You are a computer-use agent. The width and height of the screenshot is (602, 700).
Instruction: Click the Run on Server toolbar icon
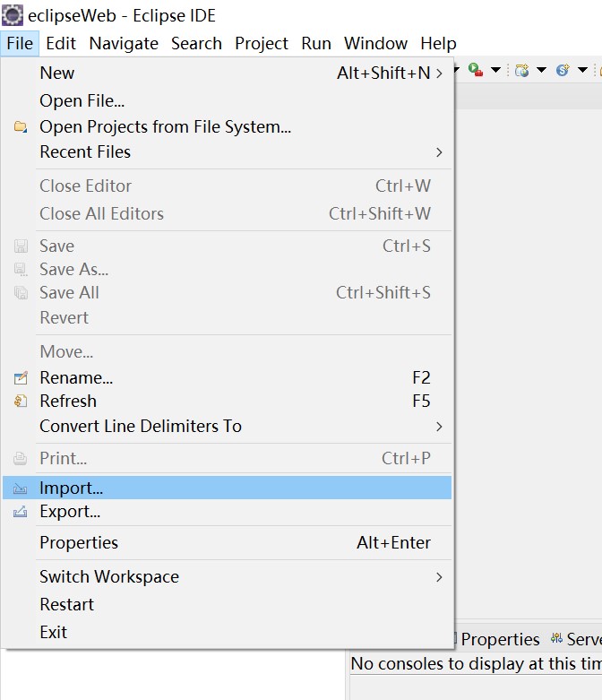[476, 70]
